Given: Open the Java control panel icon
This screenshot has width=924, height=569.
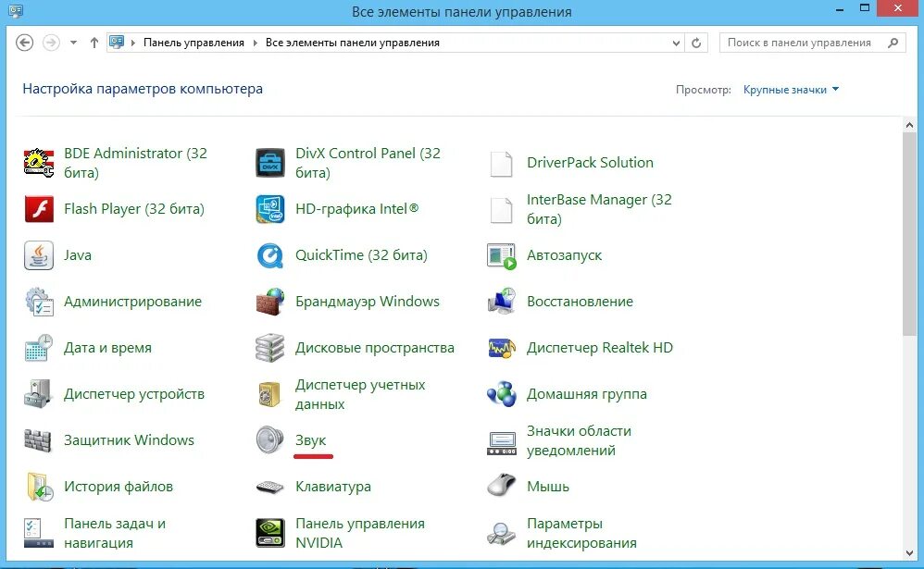Looking at the screenshot, I should (39, 255).
